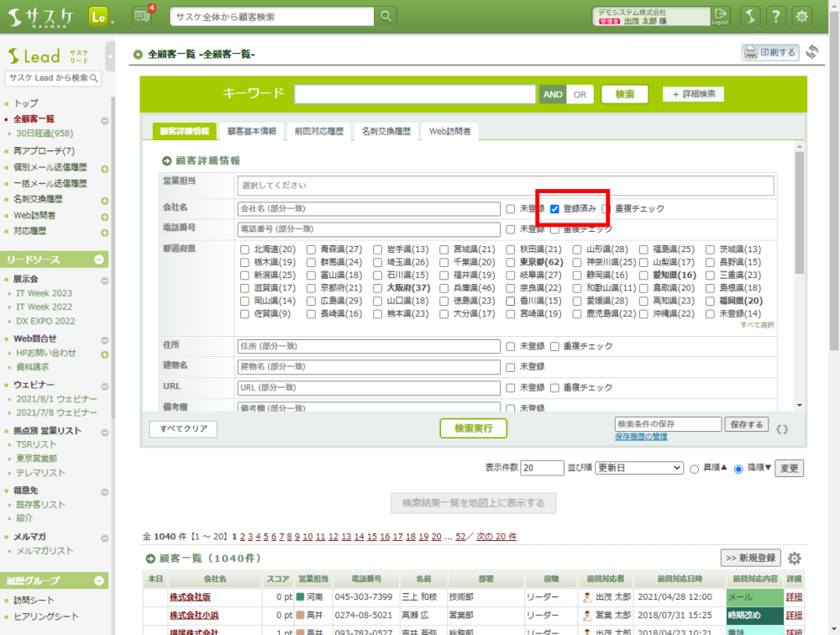Open the help question mark icon
This screenshot has height=635, width=840.
pos(776,16)
